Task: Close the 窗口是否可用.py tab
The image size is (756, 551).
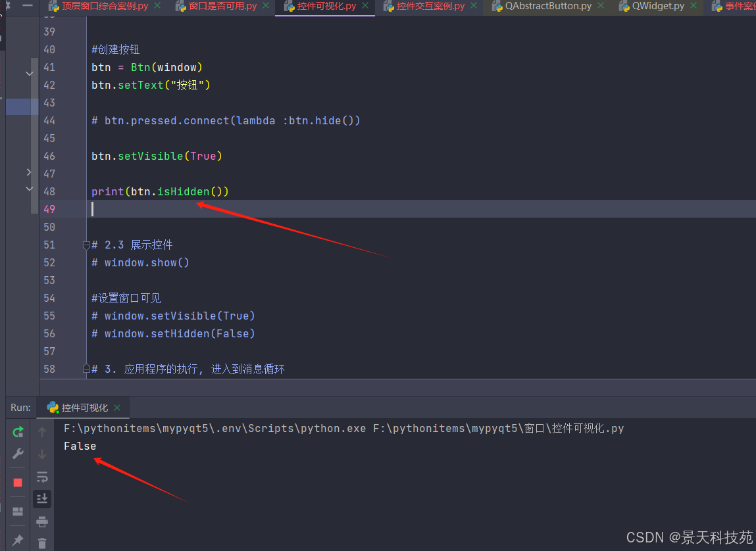Action: point(266,6)
